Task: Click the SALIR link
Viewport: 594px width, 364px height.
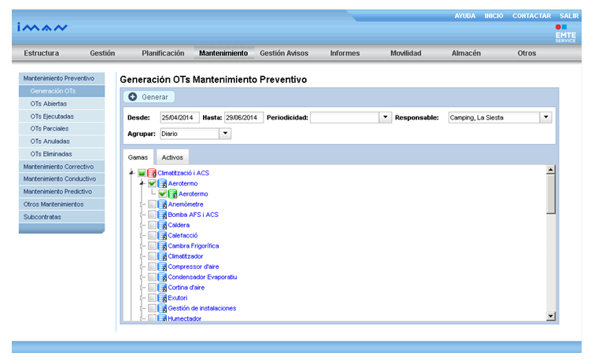Action: (x=569, y=16)
